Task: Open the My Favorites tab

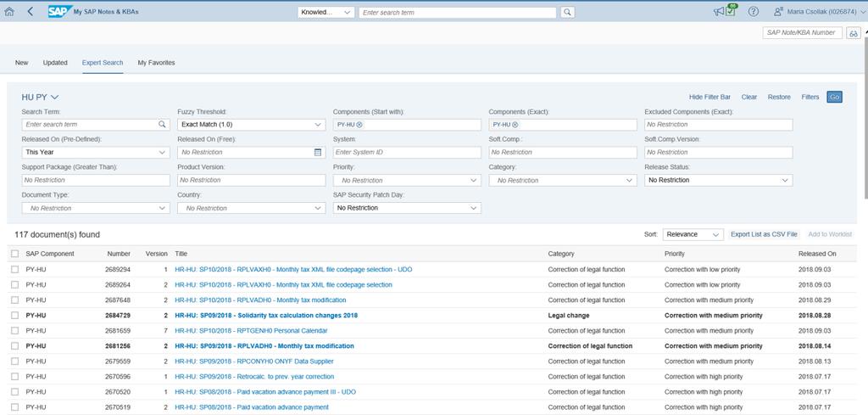Action: tap(156, 63)
